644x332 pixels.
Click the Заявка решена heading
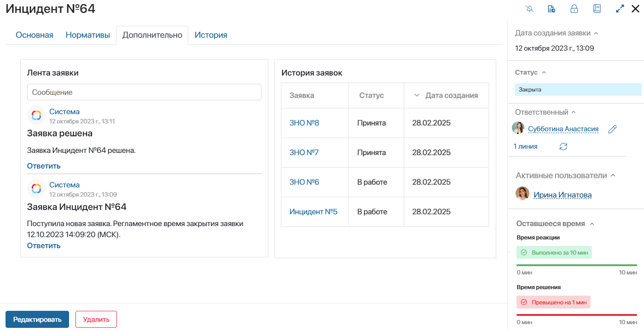pos(60,133)
